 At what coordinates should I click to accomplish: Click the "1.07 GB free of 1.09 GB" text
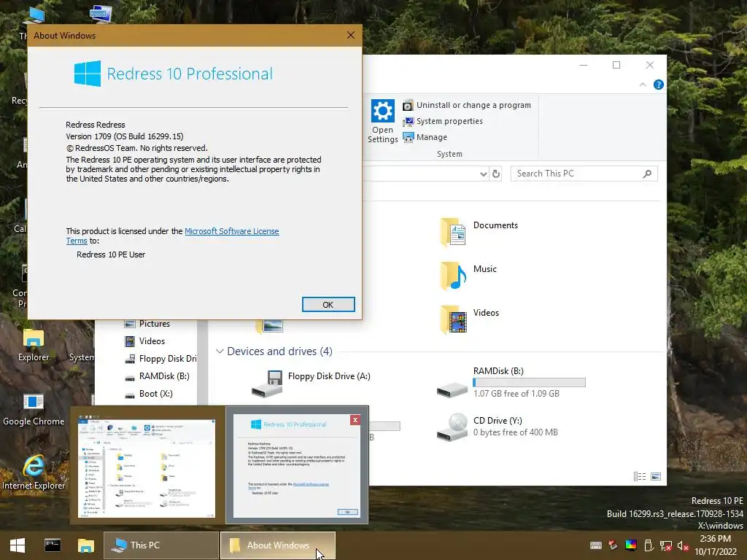pyautogui.click(x=516, y=394)
